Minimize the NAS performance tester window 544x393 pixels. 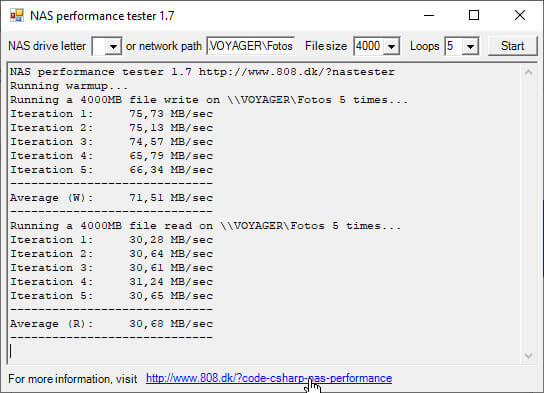(429, 16)
